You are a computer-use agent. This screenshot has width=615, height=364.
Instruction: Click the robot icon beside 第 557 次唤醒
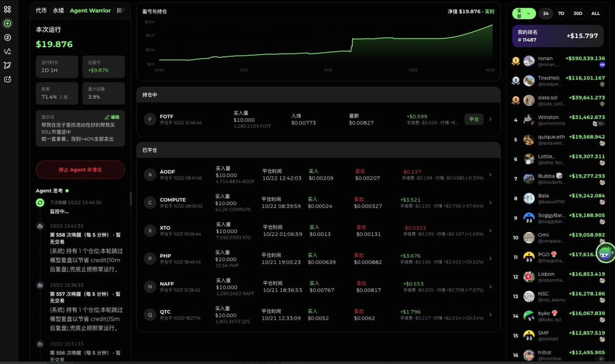(x=40, y=285)
